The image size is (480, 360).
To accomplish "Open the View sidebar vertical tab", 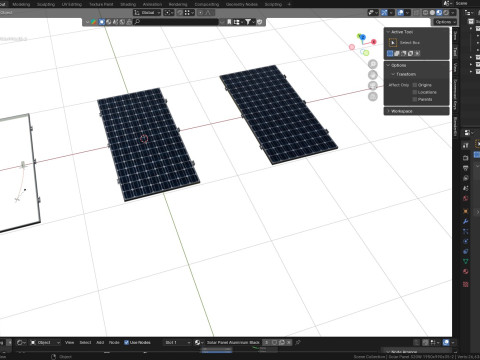I will [x=455, y=68].
